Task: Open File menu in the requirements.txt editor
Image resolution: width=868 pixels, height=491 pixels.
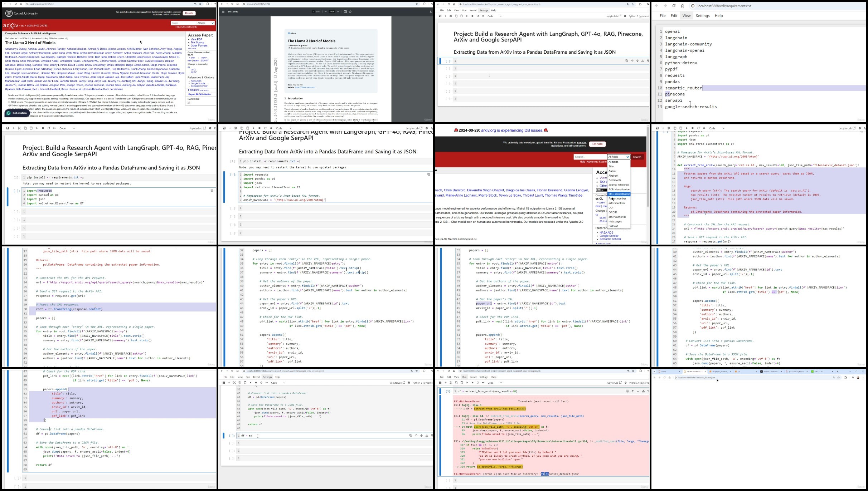Action: pos(663,16)
